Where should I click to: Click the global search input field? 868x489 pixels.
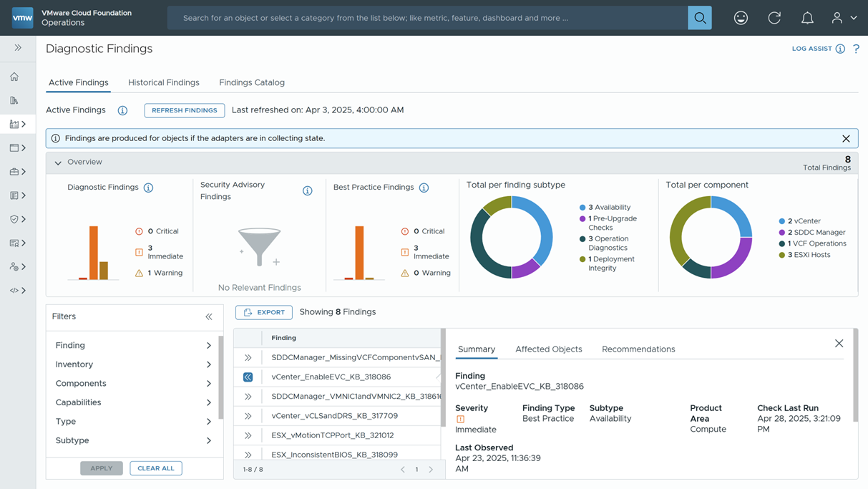pos(428,18)
